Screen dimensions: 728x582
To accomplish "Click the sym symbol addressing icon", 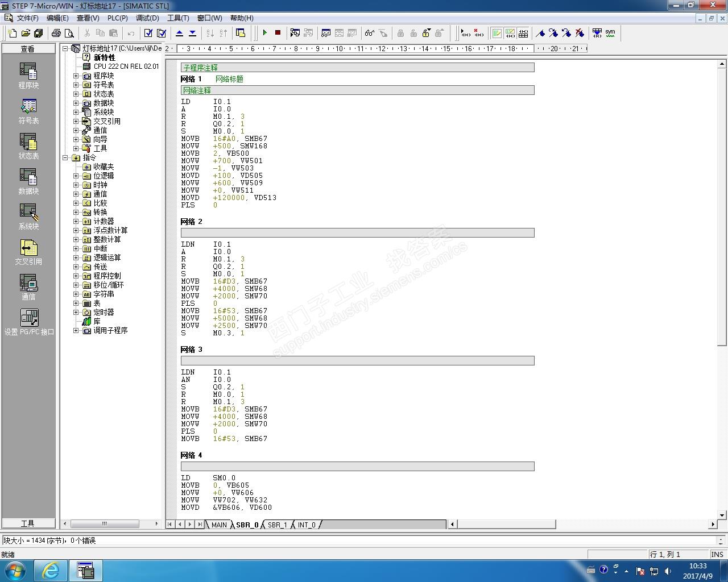I will pyautogui.click(x=610, y=33).
